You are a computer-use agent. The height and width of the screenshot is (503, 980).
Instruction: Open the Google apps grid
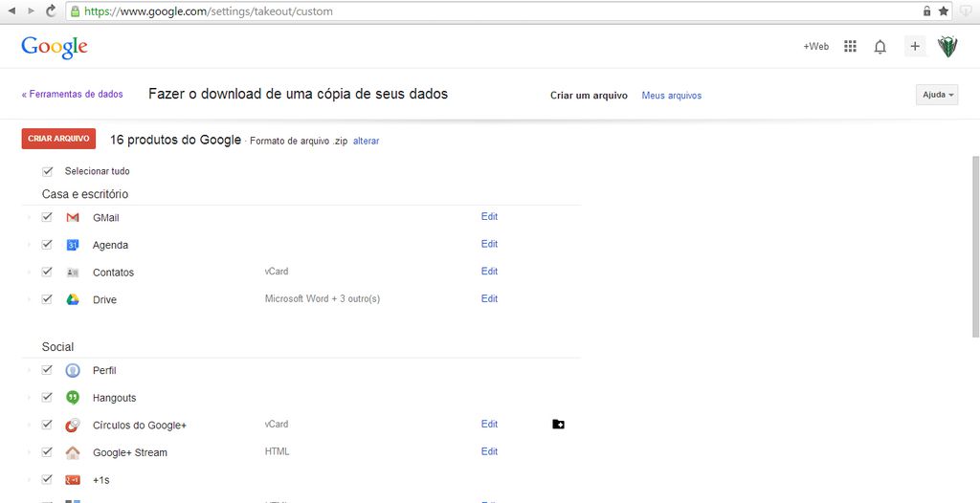(850, 46)
